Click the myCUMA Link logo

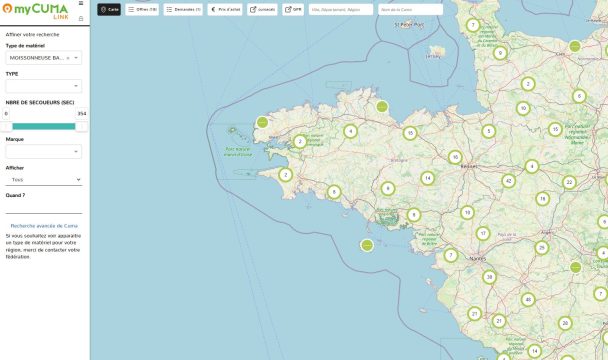point(35,11)
